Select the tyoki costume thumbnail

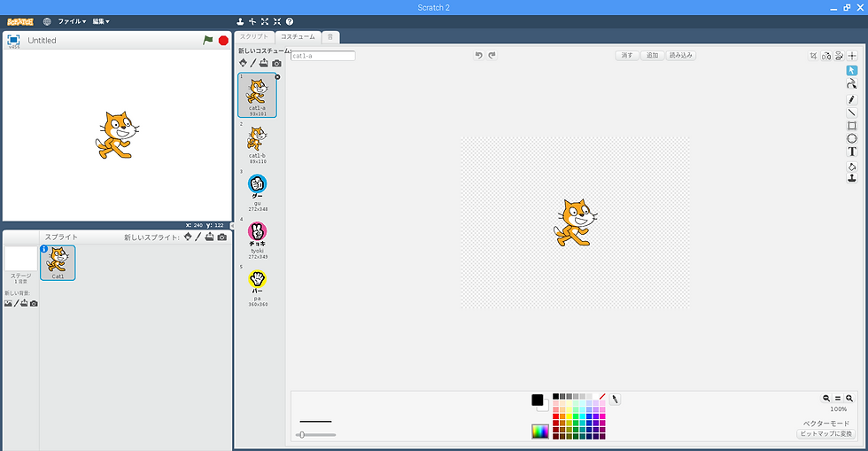(x=258, y=238)
